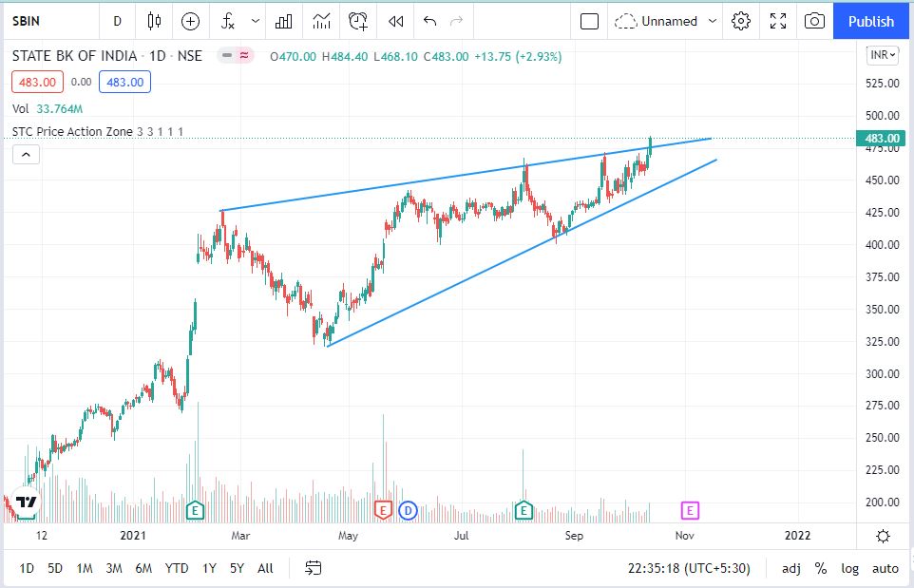
Task: Toggle adj data adjustment
Action: click(x=791, y=568)
